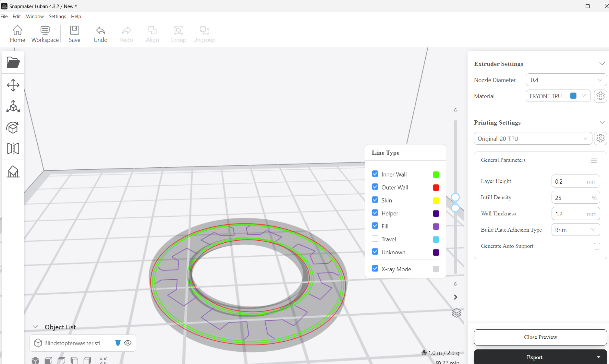Image resolution: width=609 pixels, height=364 pixels.
Task: Click the red Outer Wall color swatch
Action: pyautogui.click(x=436, y=188)
